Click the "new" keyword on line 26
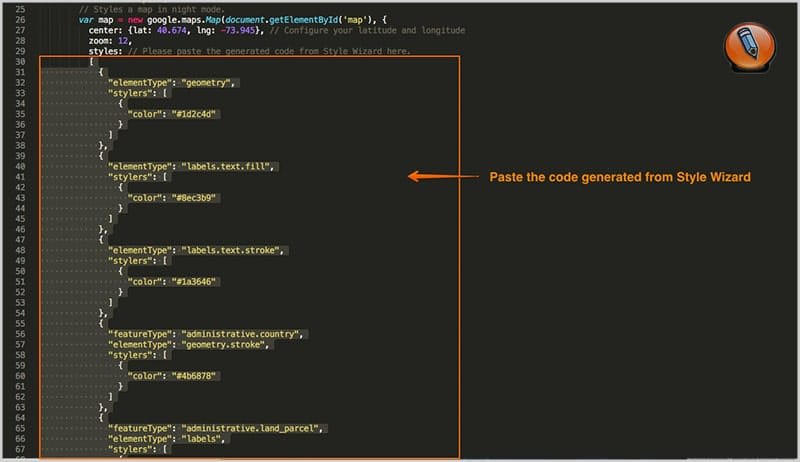This screenshot has width=800, height=462. point(135,20)
